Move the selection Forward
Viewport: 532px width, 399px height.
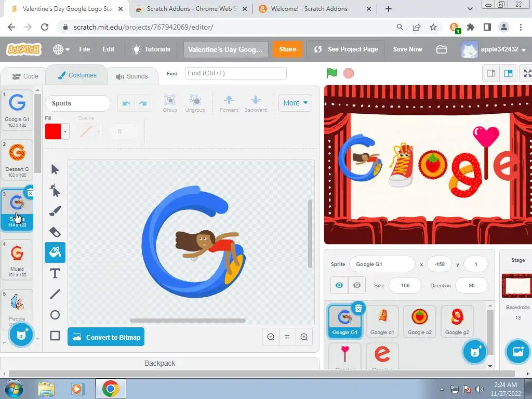pos(229,103)
